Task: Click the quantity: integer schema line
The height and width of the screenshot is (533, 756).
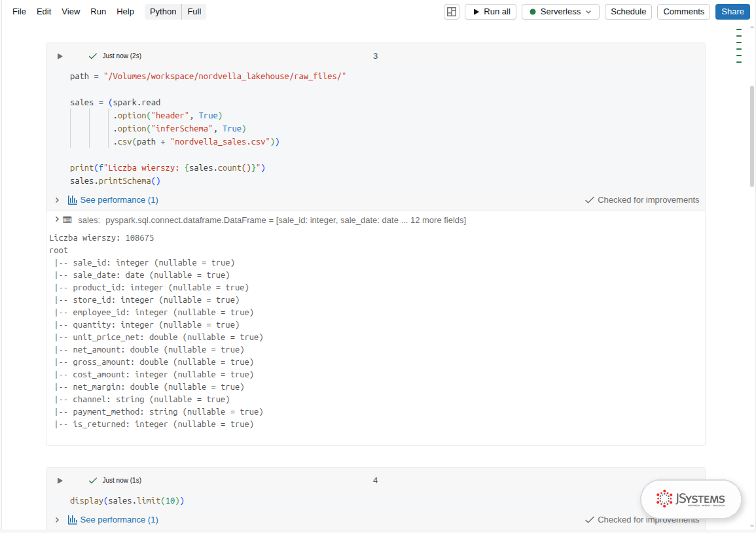Action: coord(147,325)
